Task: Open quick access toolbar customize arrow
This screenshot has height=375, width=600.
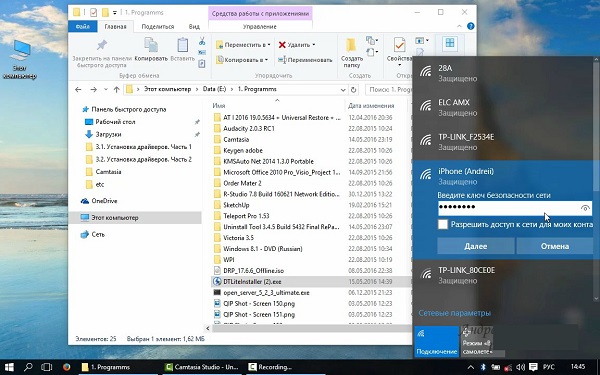Action: coord(114,13)
